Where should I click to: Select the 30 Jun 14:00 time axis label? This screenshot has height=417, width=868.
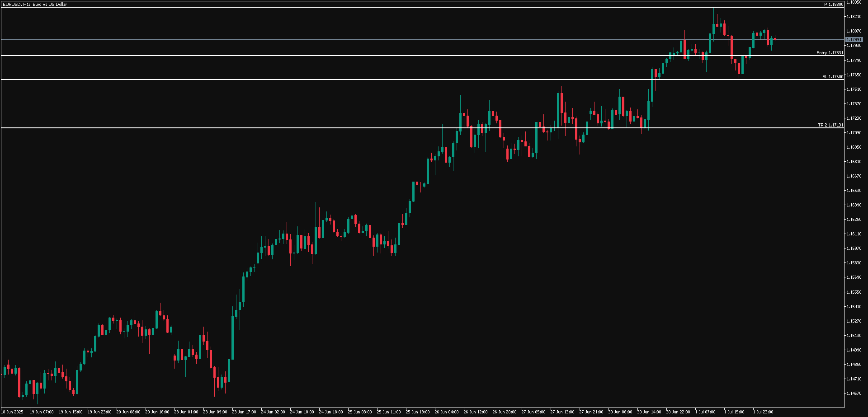tap(649, 412)
